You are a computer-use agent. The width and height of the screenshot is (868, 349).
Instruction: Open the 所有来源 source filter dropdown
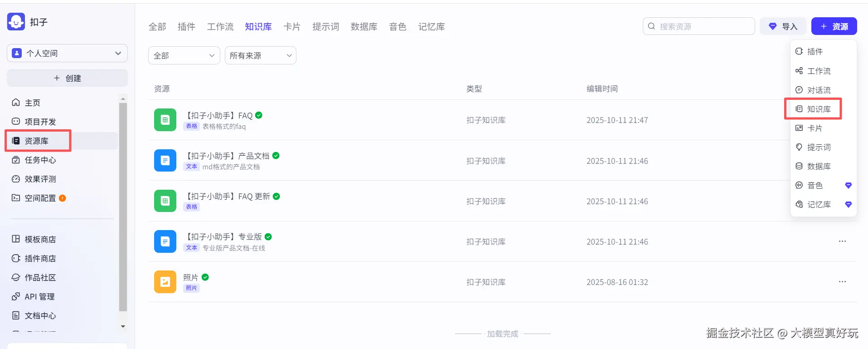260,55
